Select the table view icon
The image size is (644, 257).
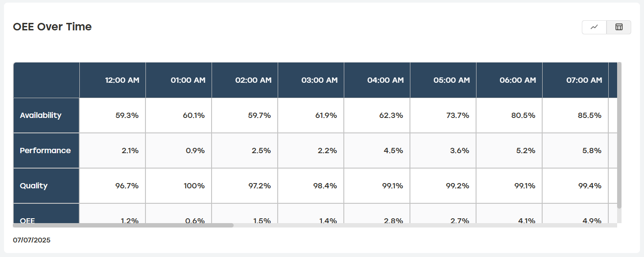click(619, 27)
